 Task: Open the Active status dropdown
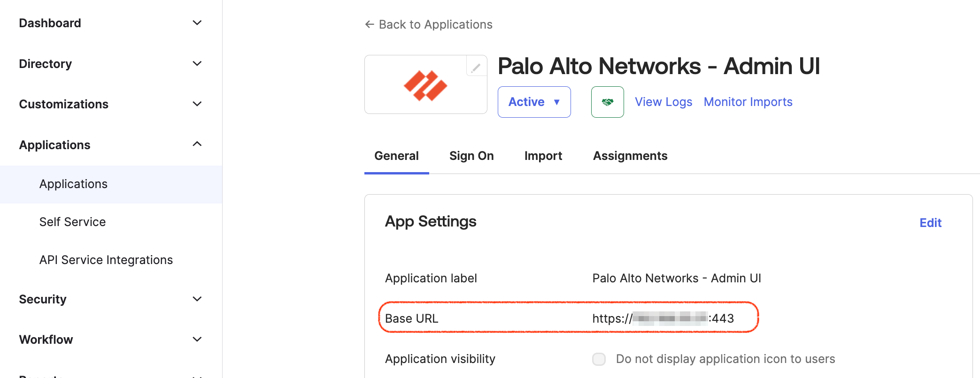tap(534, 102)
